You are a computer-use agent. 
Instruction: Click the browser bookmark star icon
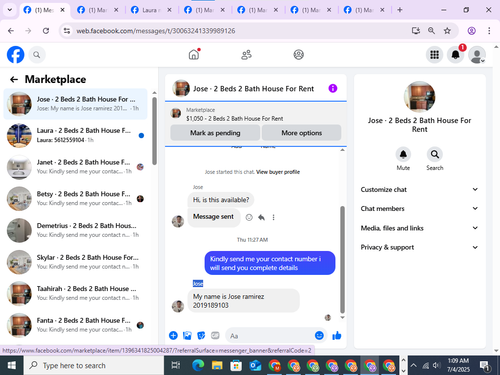pos(447,31)
